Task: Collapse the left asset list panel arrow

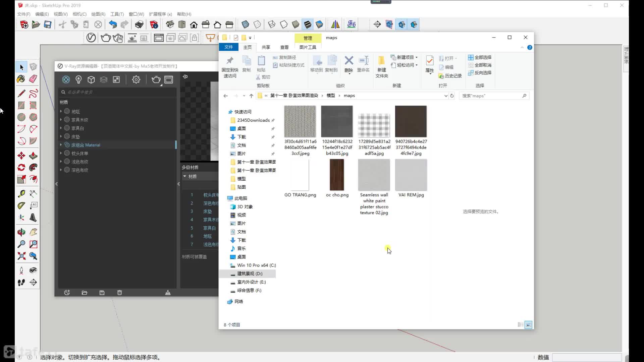Action: (56, 184)
